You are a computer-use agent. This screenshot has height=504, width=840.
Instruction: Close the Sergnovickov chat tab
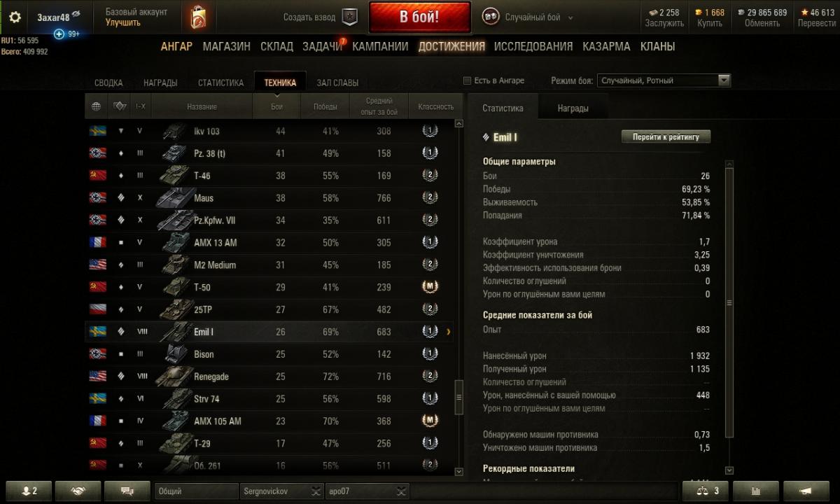click(316, 491)
